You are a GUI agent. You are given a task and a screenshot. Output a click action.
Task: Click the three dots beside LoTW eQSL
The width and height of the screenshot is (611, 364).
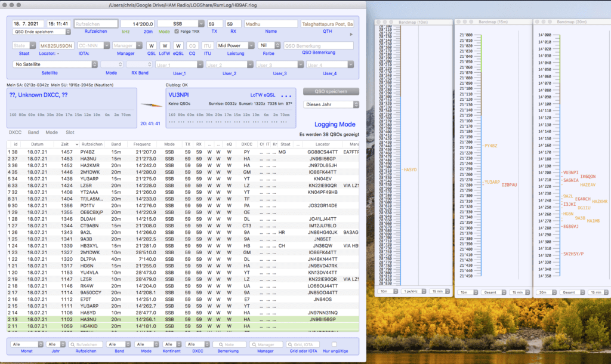point(286,95)
